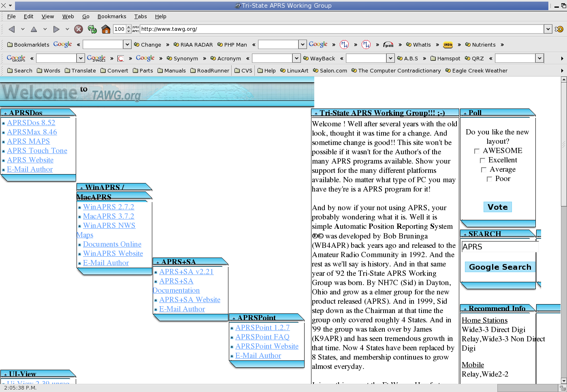The width and height of the screenshot is (567, 392).
Task: Open the CVS bookmark folder
Action: pyautogui.click(x=243, y=70)
